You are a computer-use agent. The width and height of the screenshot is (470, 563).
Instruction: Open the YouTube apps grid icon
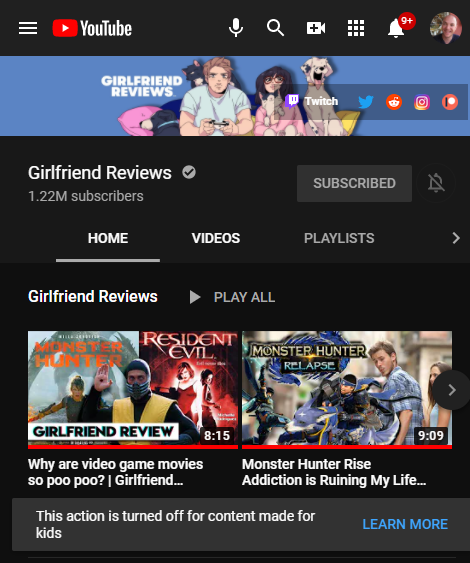point(356,28)
